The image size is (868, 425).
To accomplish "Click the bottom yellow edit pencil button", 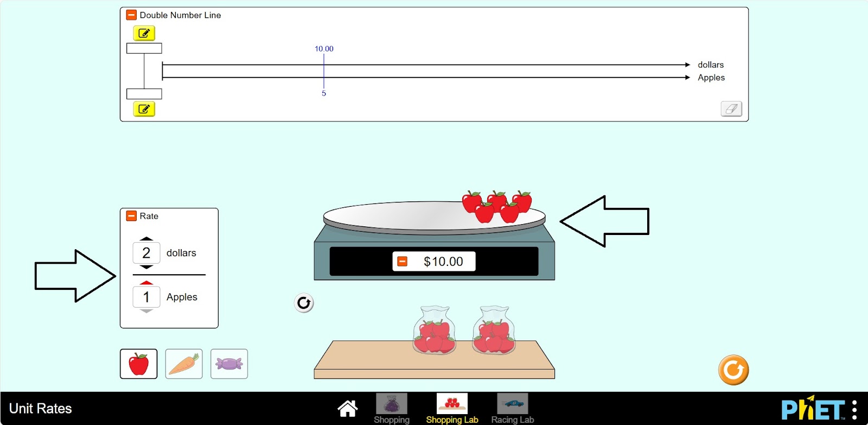I will (144, 109).
